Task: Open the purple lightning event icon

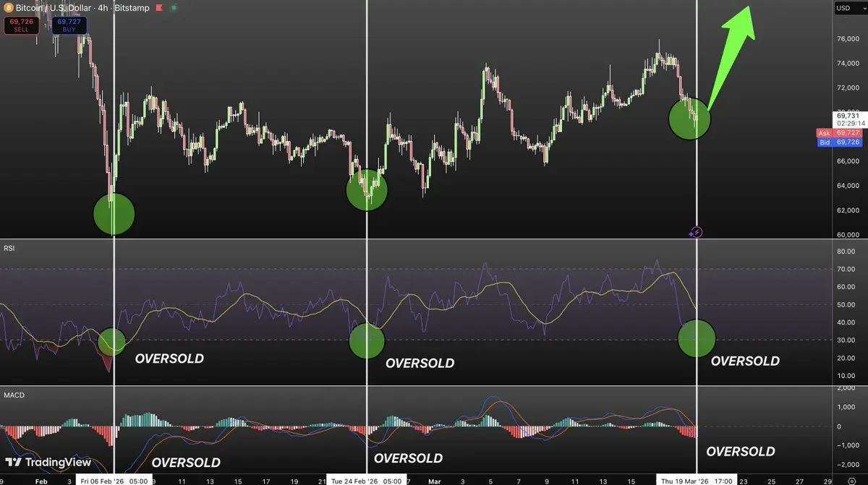Action: 696,232
